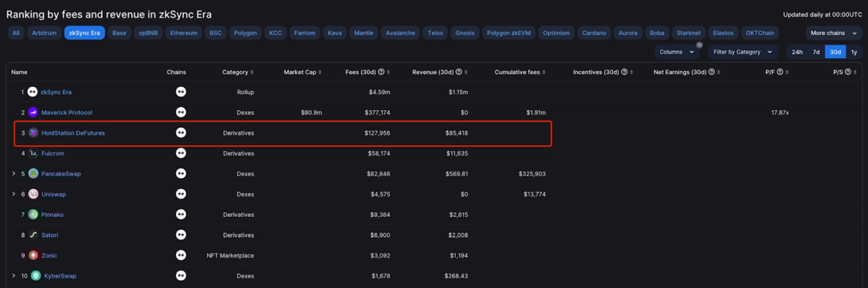
Task: Click the PancakeSwap logo icon
Action: [x=33, y=174]
